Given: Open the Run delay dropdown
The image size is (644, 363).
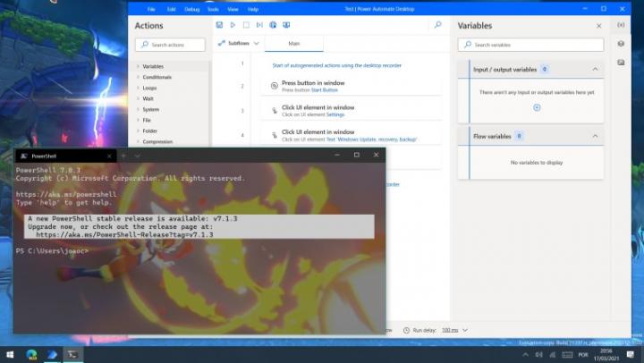Looking at the screenshot, I should click(x=454, y=330).
